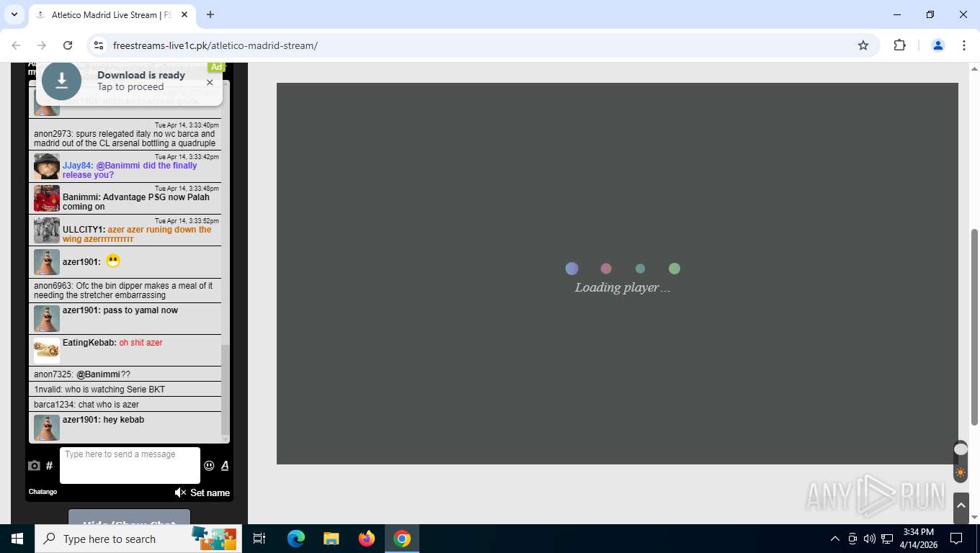Click the taskbar search box

pyautogui.click(x=138, y=539)
